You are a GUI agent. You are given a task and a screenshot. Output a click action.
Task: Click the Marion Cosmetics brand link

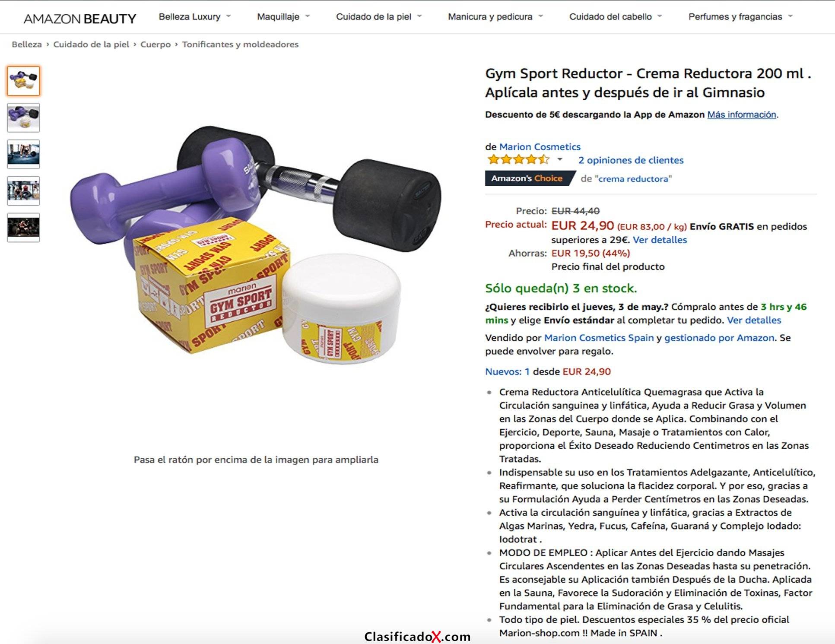coord(540,146)
